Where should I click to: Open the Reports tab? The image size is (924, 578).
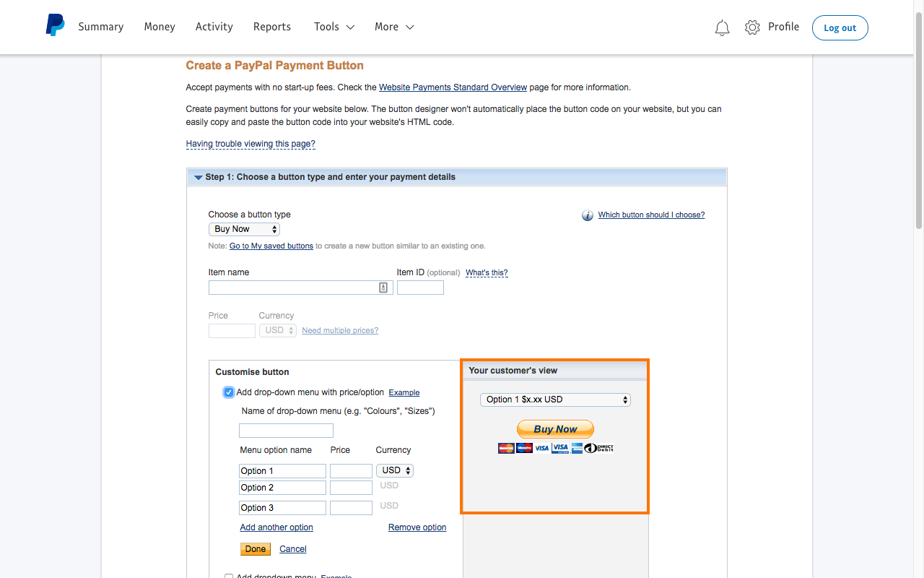272,27
